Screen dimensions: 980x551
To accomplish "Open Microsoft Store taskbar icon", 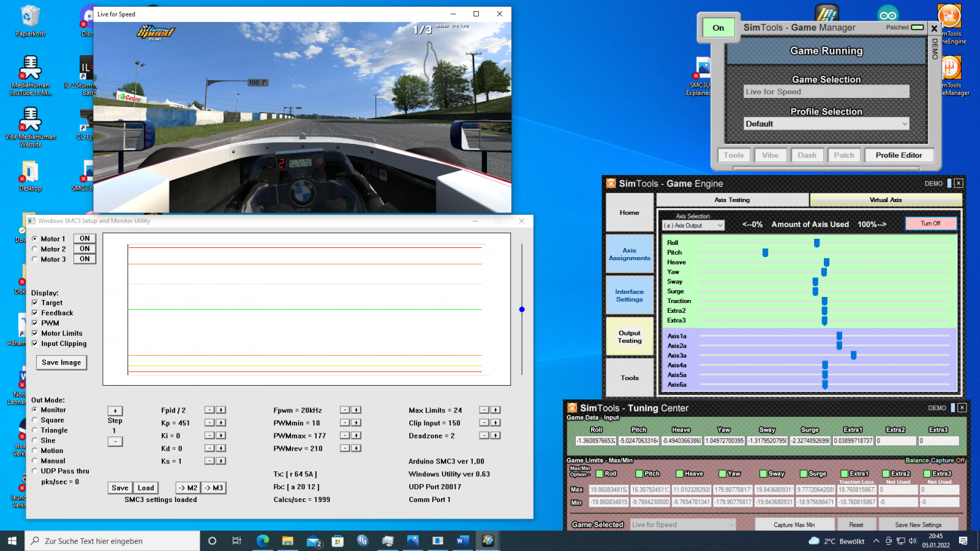I will coord(337,541).
